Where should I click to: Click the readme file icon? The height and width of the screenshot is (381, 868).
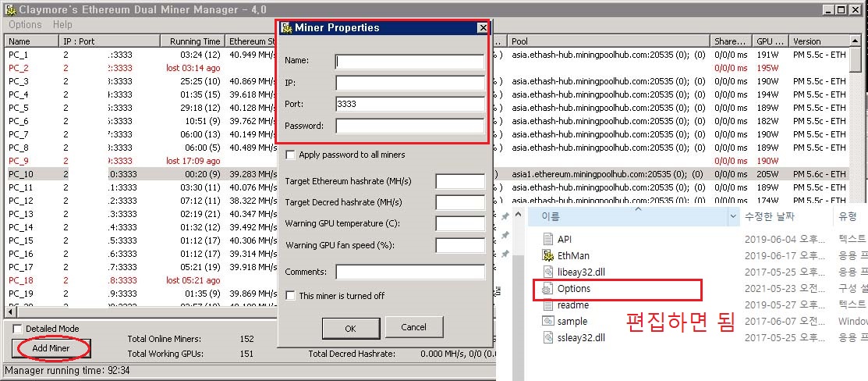coord(548,305)
